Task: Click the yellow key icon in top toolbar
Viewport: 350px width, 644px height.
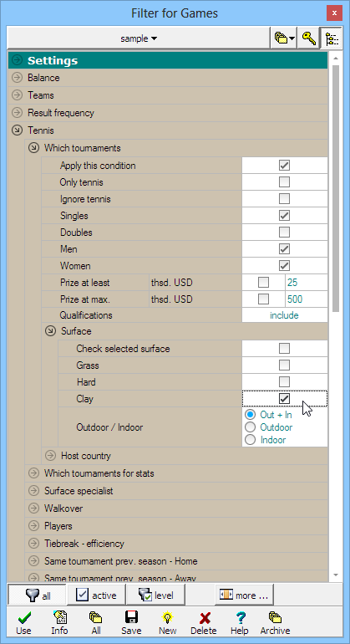Action: [308, 38]
